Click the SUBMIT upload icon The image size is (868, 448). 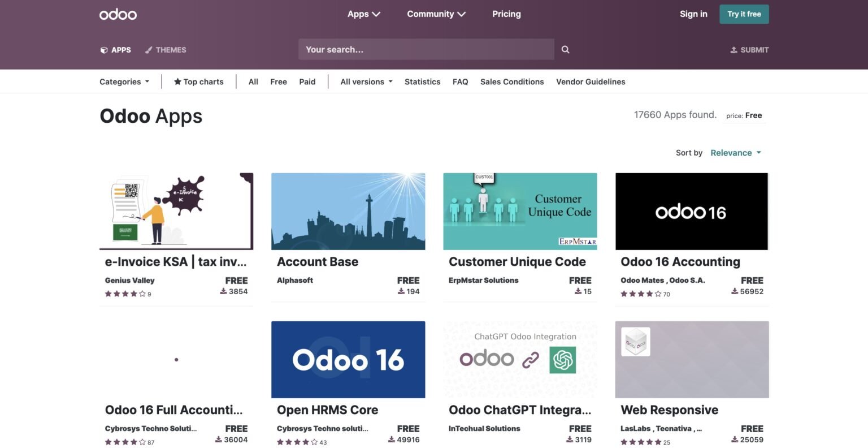click(734, 50)
